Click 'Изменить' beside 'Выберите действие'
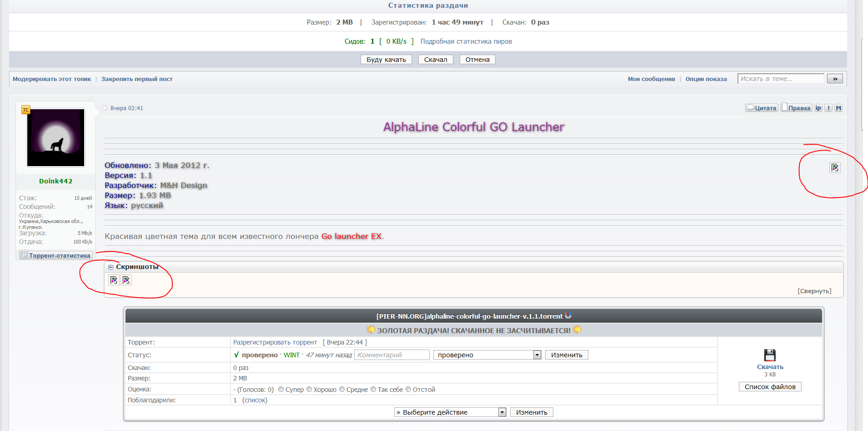The width and height of the screenshot is (868, 431). coord(532,412)
